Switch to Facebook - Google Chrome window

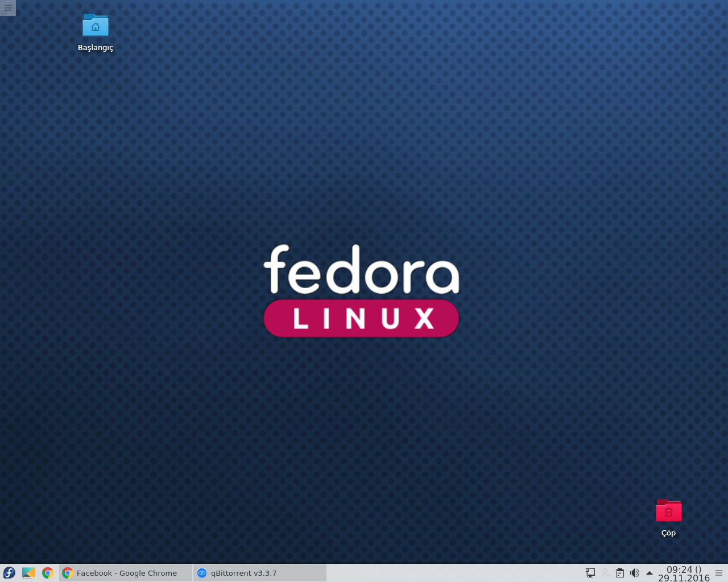125,573
